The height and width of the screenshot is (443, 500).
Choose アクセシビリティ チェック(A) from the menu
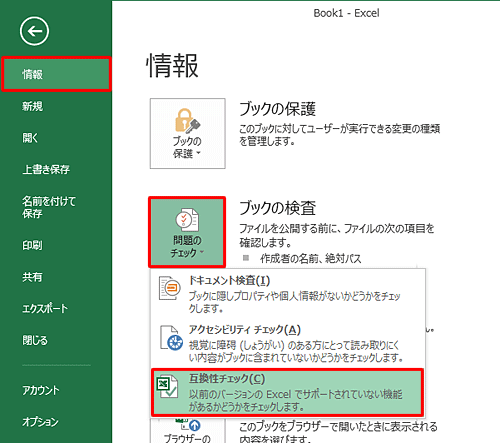(288, 344)
